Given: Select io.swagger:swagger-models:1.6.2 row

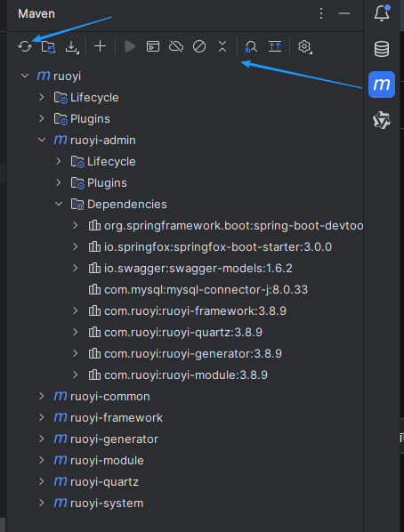Looking at the screenshot, I should tap(185, 269).
